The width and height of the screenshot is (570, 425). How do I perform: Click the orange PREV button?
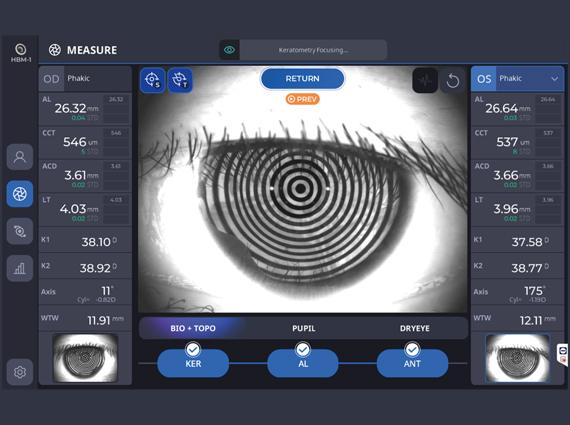[302, 99]
